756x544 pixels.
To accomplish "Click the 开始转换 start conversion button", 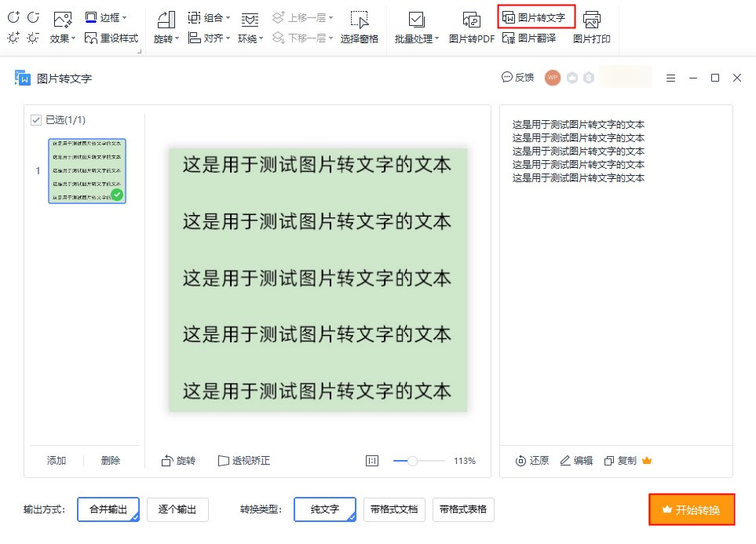I will [692, 509].
